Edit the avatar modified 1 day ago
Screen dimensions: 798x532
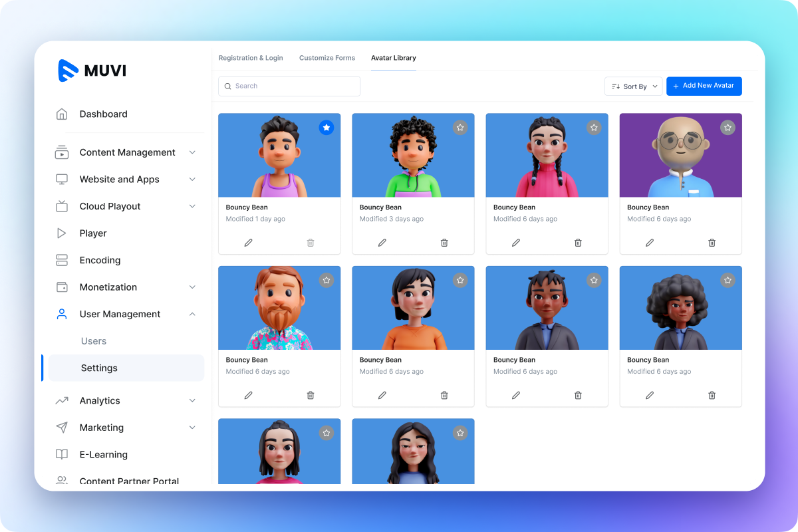pos(249,243)
